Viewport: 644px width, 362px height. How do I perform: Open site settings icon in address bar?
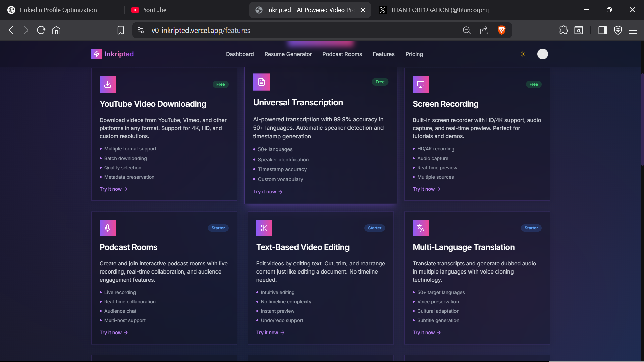click(x=141, y=30)
